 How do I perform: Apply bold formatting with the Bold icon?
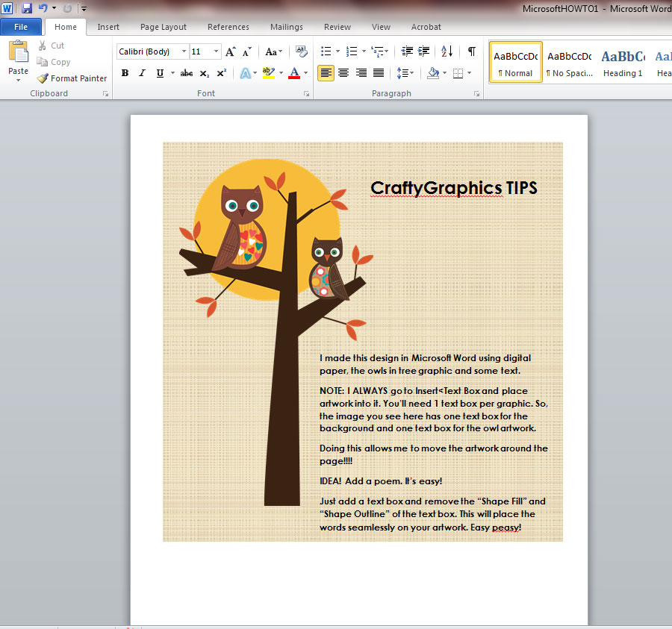(125, 72)
